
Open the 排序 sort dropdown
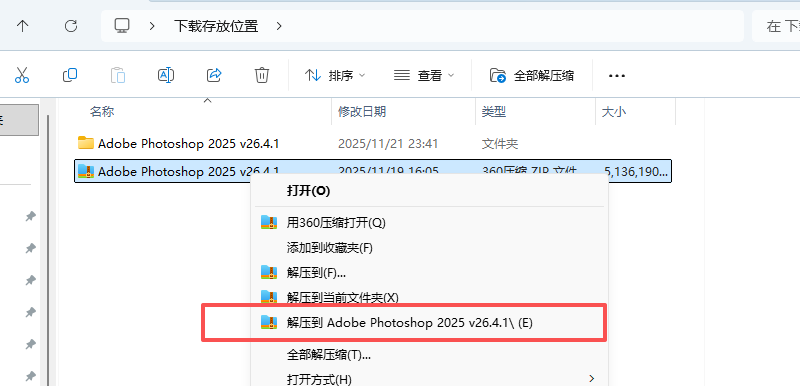point(335,76)
